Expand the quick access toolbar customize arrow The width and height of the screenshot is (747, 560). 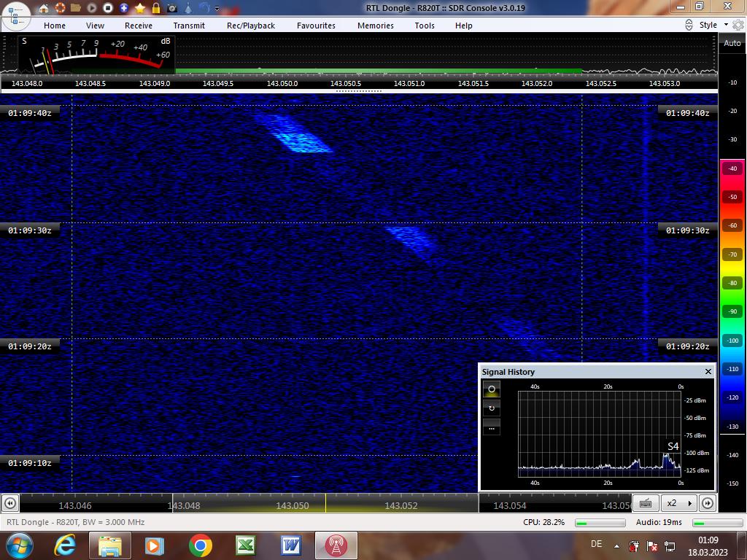tap(217, 8)
